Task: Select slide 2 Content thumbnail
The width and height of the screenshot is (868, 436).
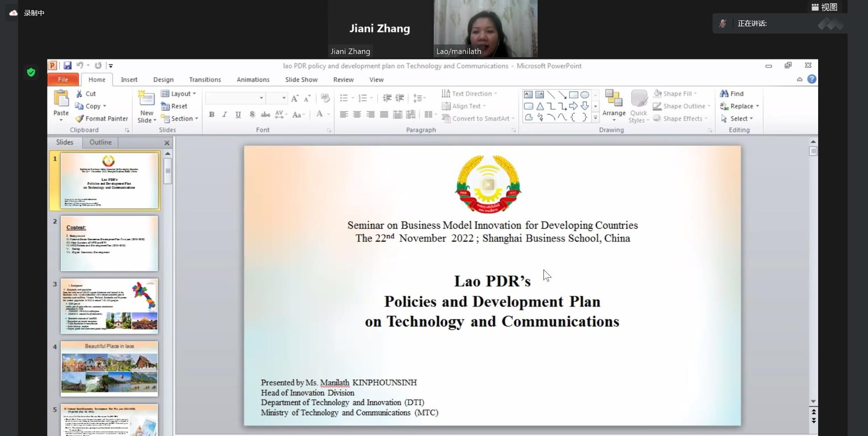Action: (x=109, y=244)
